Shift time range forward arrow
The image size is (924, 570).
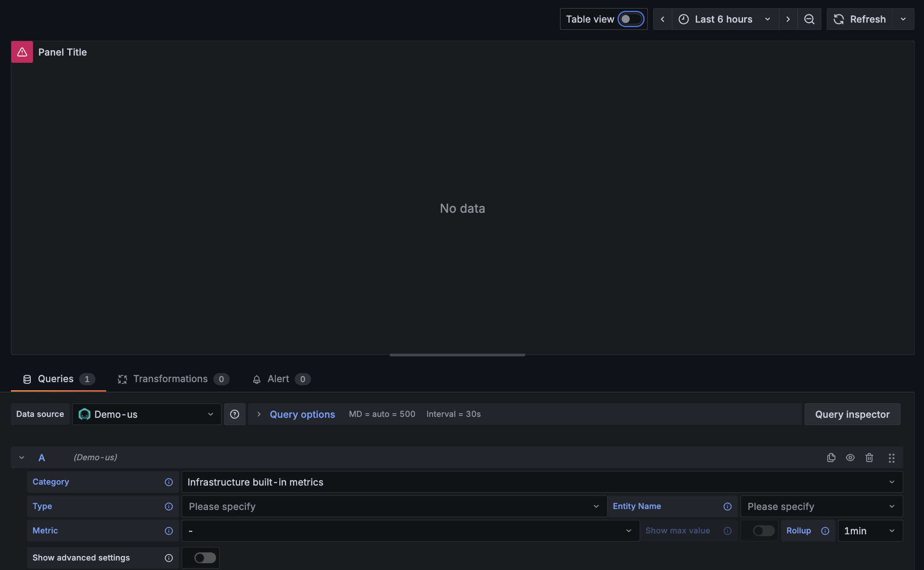pos(788,19)
